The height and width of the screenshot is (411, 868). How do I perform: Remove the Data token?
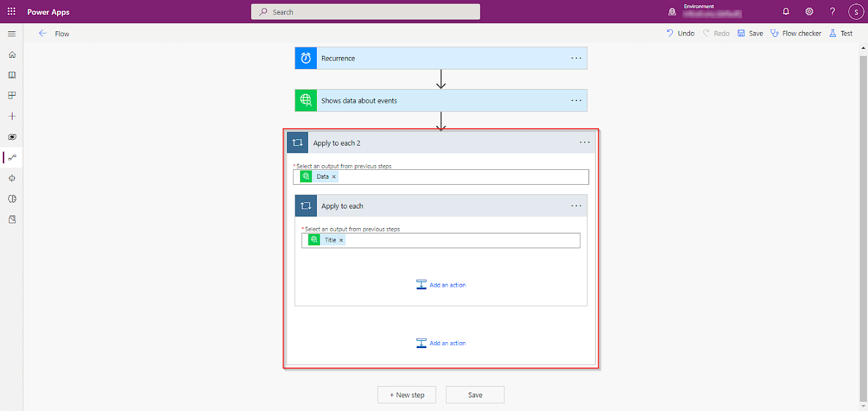point(334,177)
